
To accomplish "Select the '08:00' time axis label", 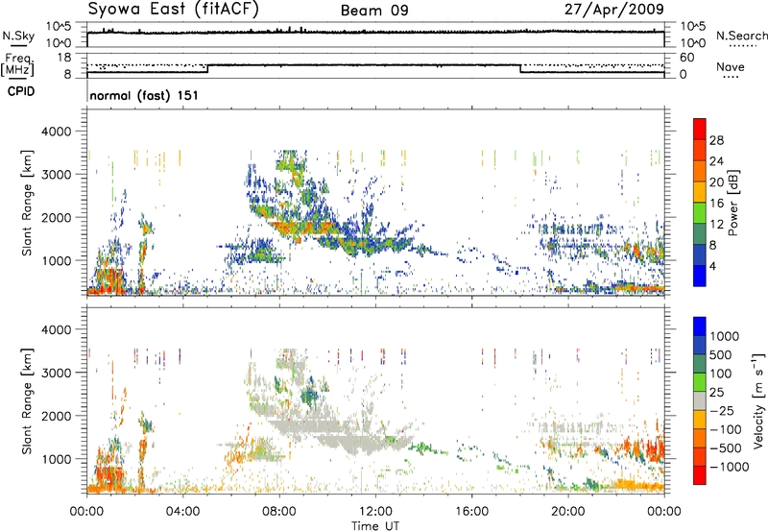I will pyautogui.click(x=279, y=512).
